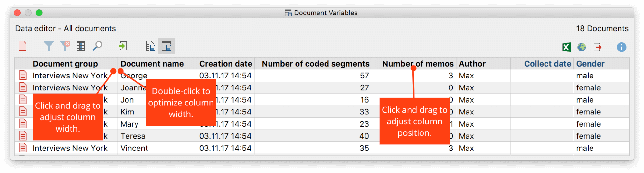Image resolution: width=644 pixels, height=173 pixels.
Task: Click the document icon in Kim's row
Action: (23, 112)
